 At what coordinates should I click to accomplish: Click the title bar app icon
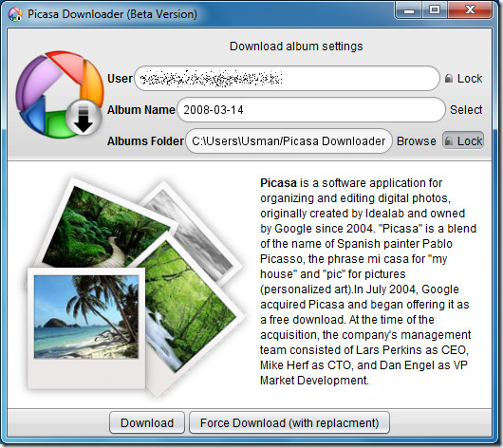15,14
